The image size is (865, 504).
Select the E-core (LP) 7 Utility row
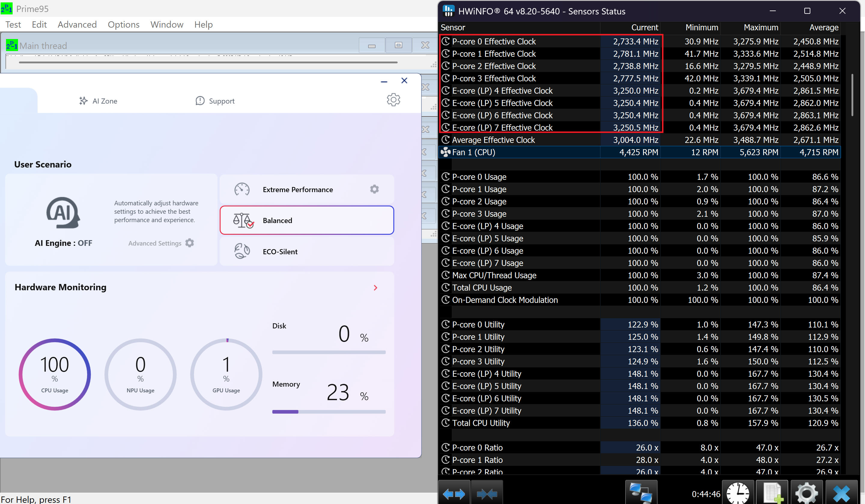click(x=640, y=410)
